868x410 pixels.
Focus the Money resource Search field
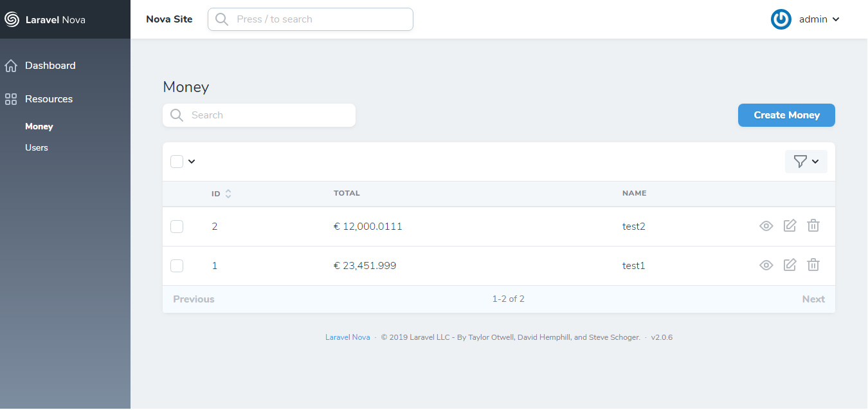tap(270, 115)
